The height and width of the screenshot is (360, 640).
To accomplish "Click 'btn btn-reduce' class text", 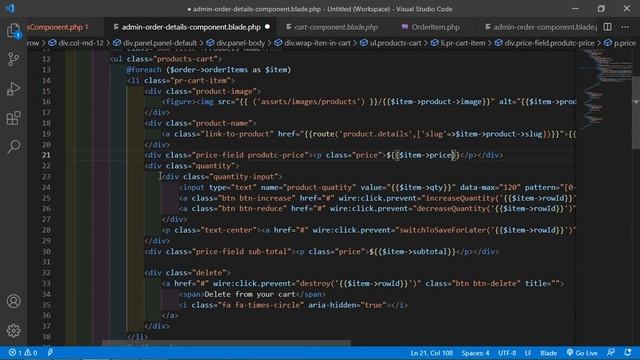I will point(252,209).
